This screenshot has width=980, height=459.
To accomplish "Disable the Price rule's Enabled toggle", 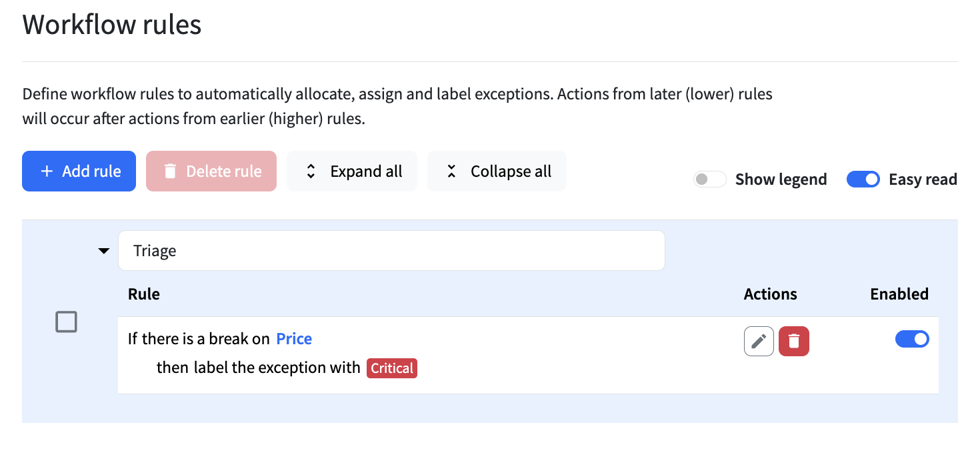I will click(912, 339).
